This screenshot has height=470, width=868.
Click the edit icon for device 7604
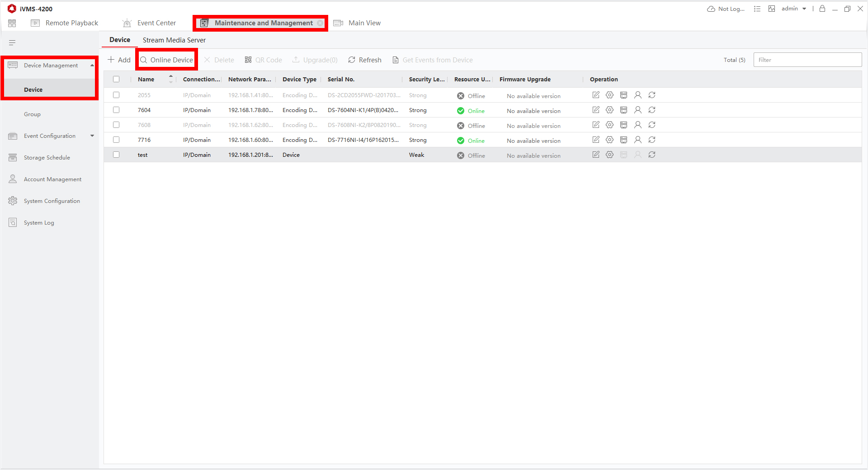596,110
